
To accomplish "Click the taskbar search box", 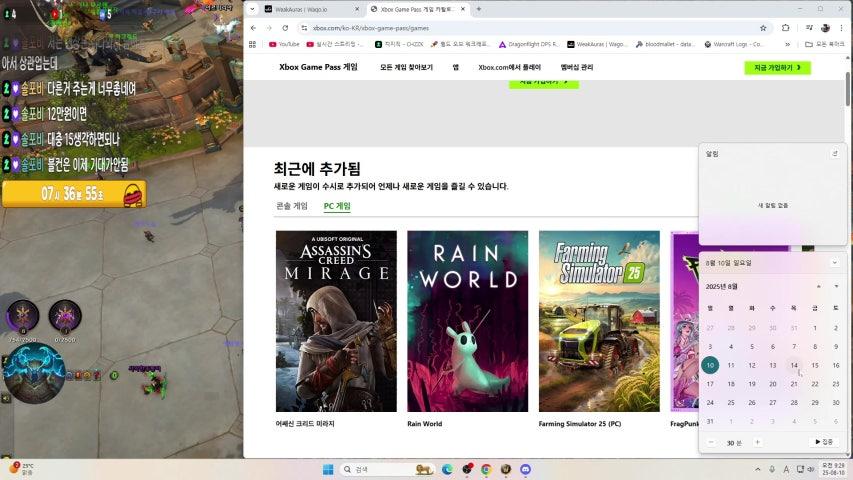I will click(x=387, y=470).
